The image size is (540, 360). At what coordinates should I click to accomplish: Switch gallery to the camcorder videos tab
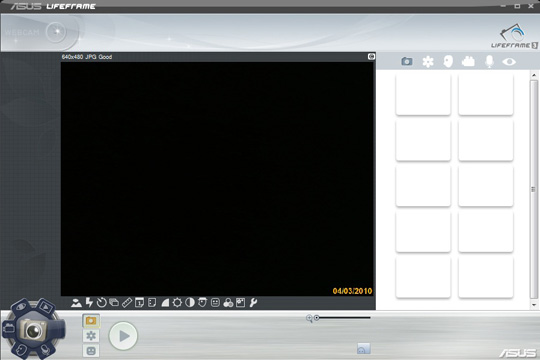(468, 61)
